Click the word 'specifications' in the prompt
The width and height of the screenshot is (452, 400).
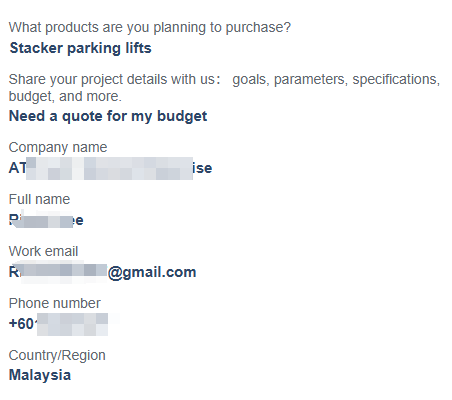pos(396,80)
